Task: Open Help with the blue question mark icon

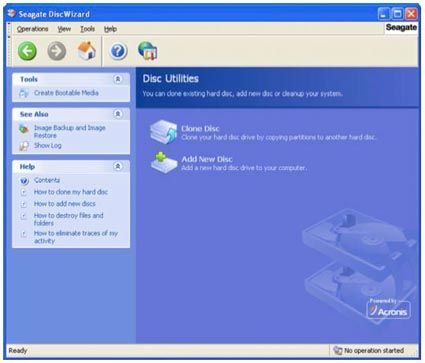Action: (x=118, y=51)
